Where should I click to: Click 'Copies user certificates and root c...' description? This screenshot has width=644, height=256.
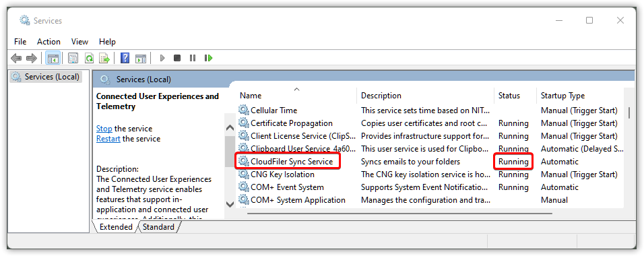(424, 123)
